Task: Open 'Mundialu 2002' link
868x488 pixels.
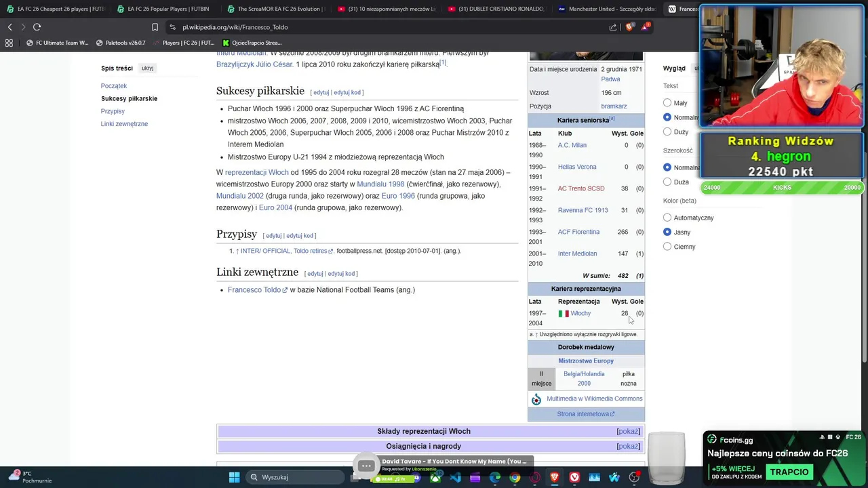Action: click(240, 196)
